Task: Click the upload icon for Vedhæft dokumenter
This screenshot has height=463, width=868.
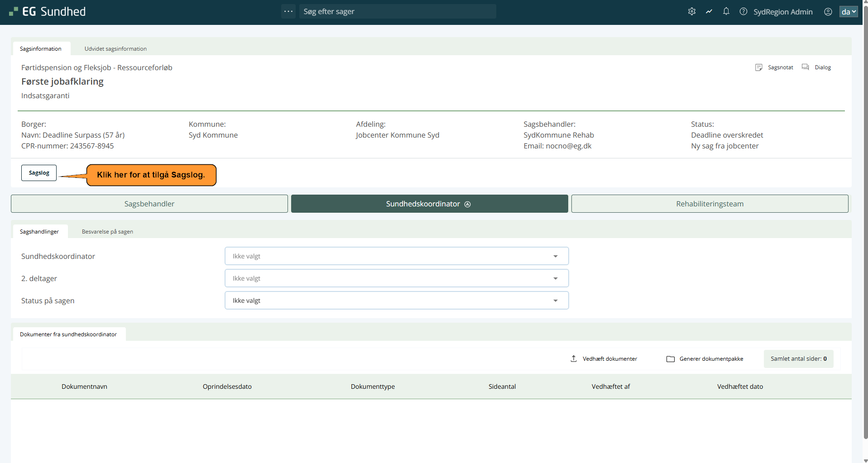Action: 574,359
